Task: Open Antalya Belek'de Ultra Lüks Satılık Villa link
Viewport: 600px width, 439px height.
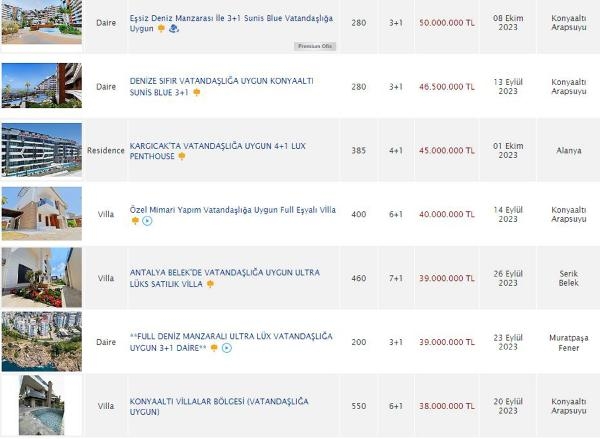Action: [x=225, y=278]
